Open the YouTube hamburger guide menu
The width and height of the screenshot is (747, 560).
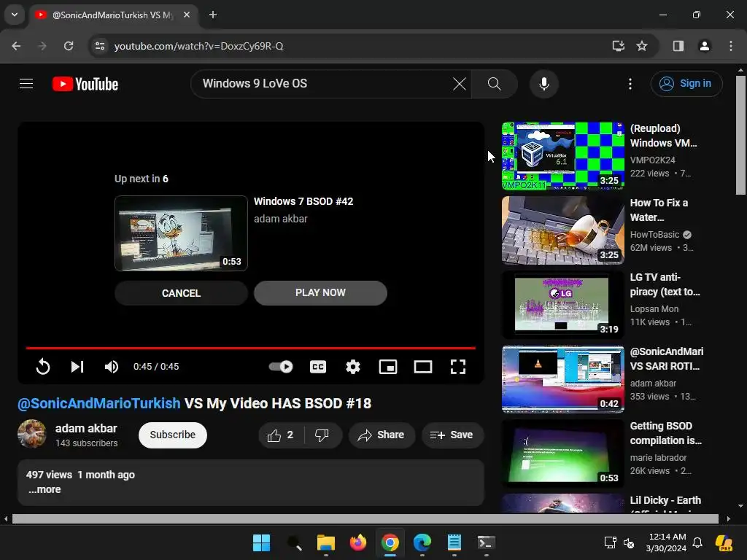(x=26, y=84)
